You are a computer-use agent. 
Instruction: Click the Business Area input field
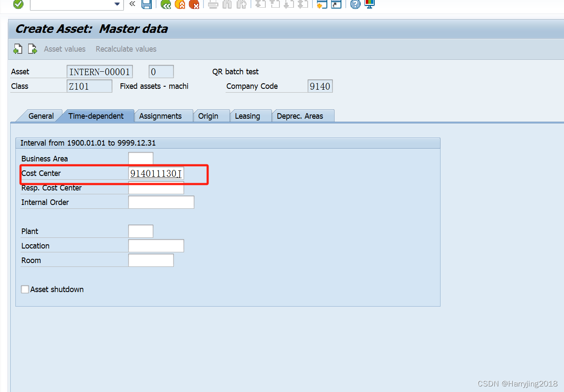[141, 158]
